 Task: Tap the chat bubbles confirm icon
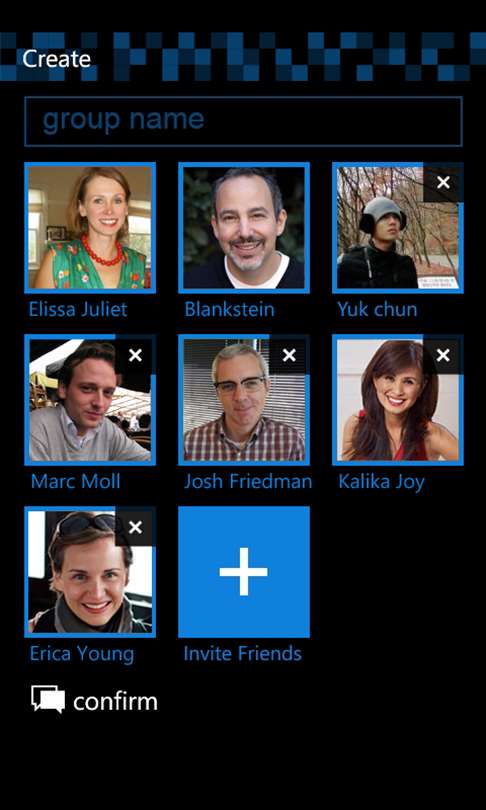pyautogui.click(x=48, y=699)
